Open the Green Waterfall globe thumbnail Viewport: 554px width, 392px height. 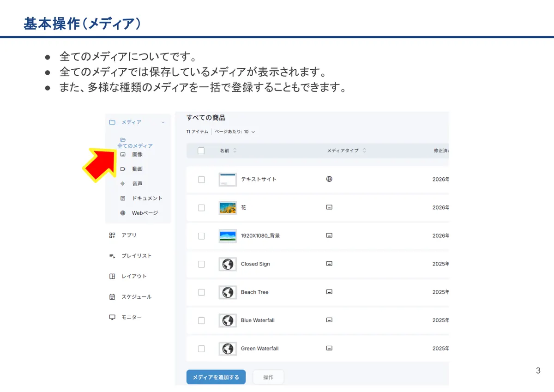pyautogui.click(x=228, y=349)
